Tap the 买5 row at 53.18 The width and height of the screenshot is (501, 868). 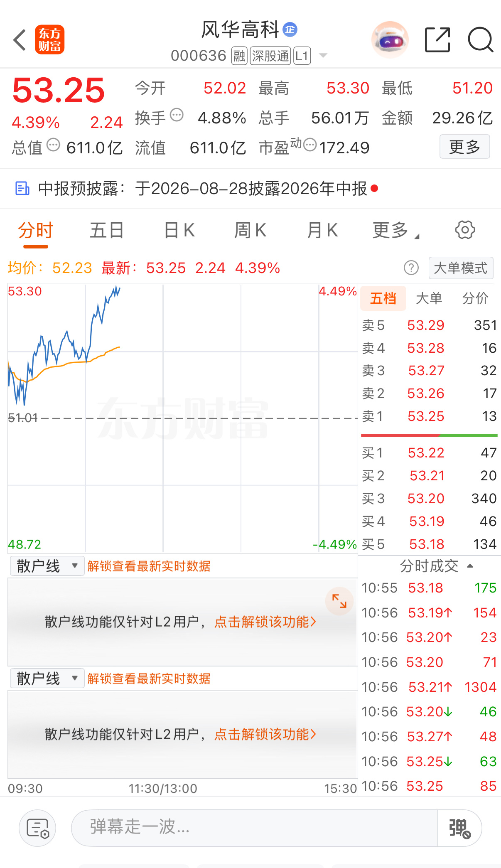[429, 544]
